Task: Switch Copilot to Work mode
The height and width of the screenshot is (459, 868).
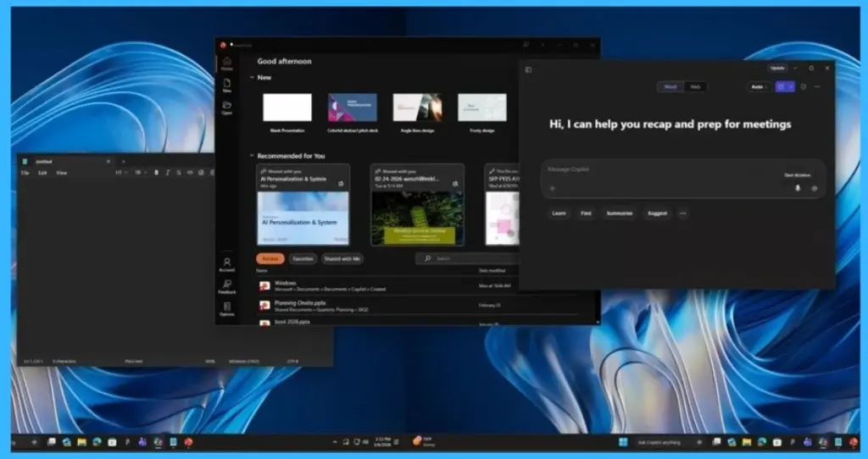Action: click(x=670, y=87)
